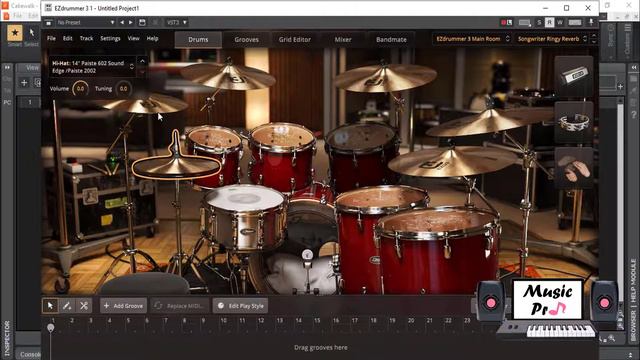Step kit preset with far-right up/down arrows
This screenshot has width=640, height=360.
594,39
